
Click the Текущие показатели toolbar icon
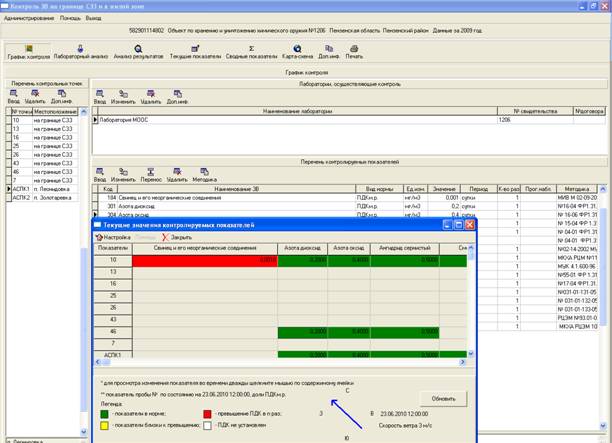[x=193, y=51]
